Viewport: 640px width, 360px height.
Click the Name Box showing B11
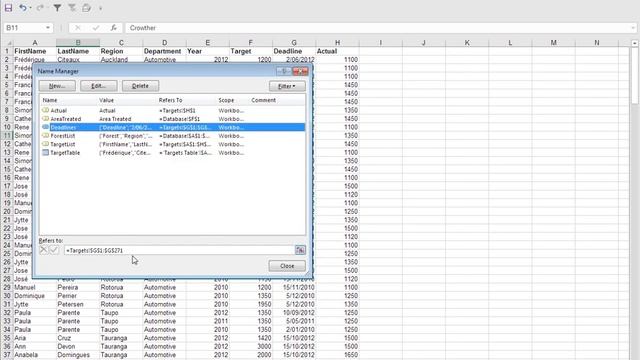24,28
